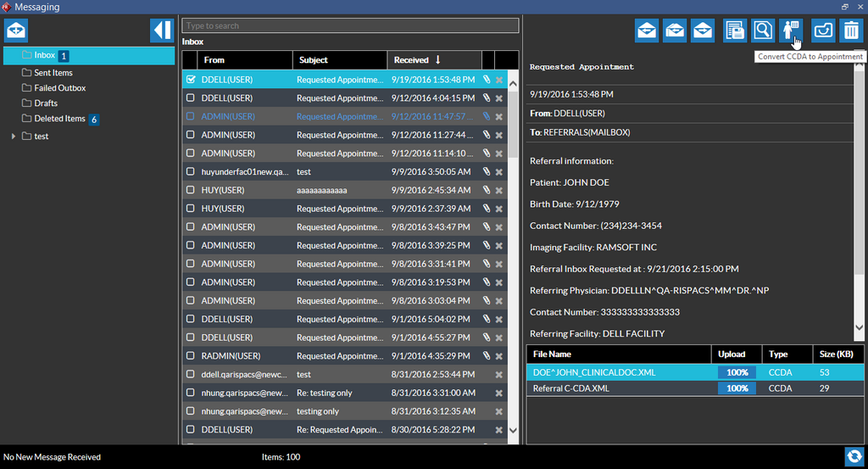
Task: Click the reply all double-envelope icon
Action: 675,31
